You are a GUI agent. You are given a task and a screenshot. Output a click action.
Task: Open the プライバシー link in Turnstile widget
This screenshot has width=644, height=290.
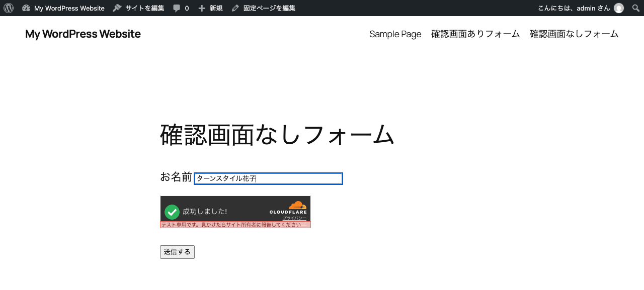[294, 218]
